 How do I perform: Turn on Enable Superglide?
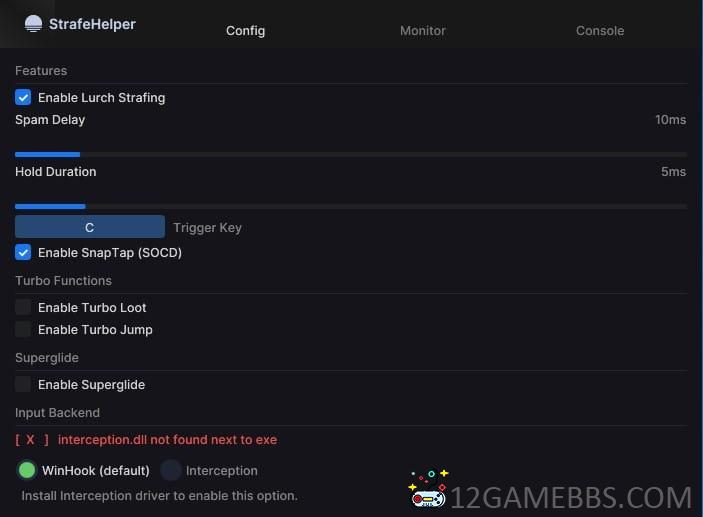[23, 384]
